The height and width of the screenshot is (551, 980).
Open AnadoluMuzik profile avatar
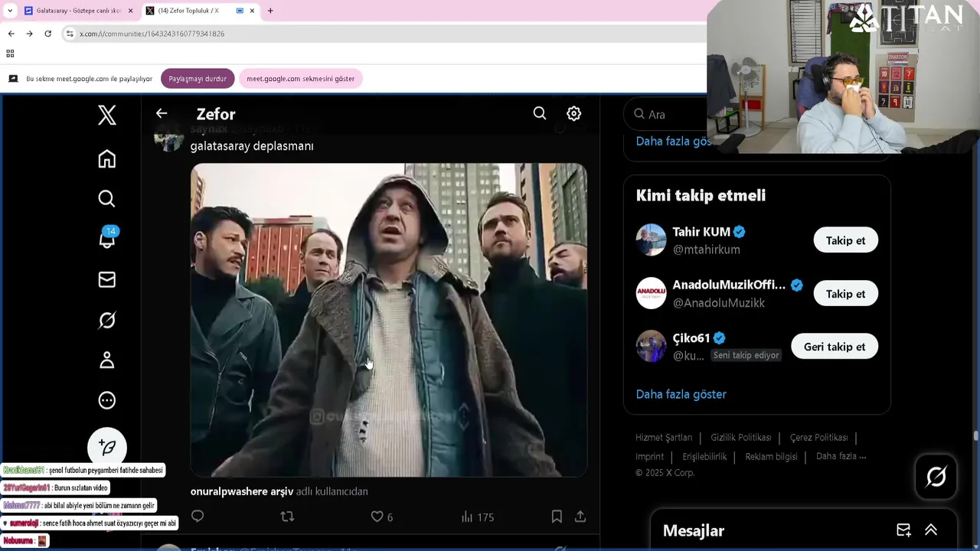tap(652, 293)
